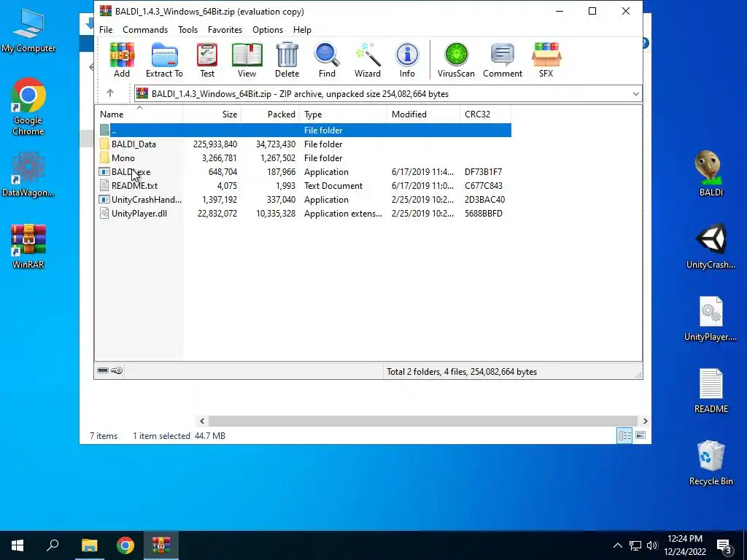Click the taskbar search magnifier

(x=53, y=545)
